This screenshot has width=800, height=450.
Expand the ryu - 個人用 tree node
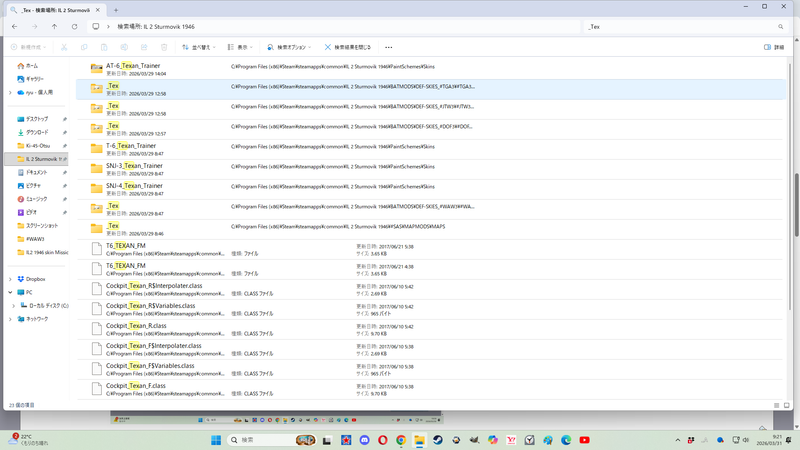(x=10, y=92)
